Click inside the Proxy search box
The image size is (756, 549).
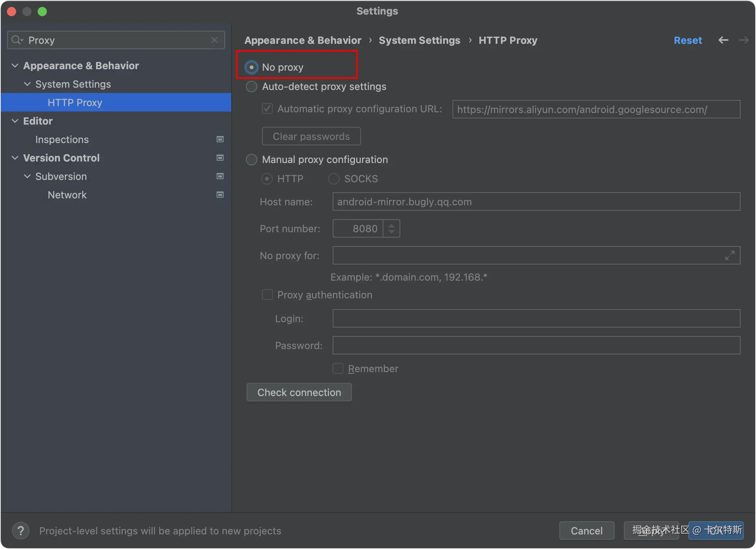(x=115, y=40)
